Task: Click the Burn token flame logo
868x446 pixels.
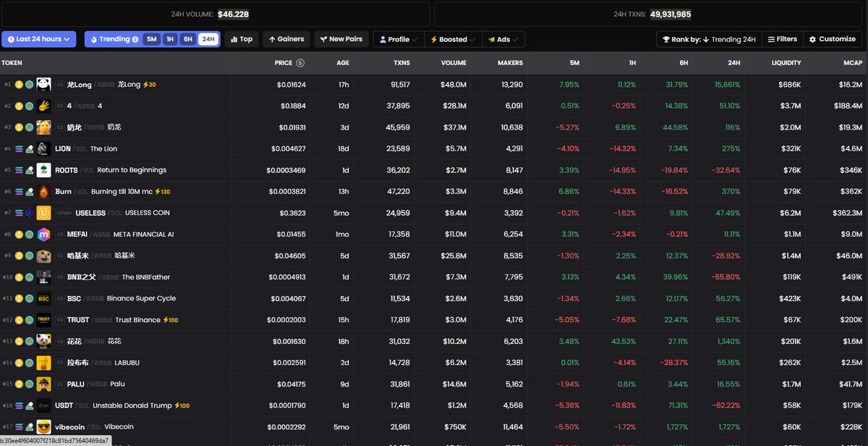Action: (43, 192)
